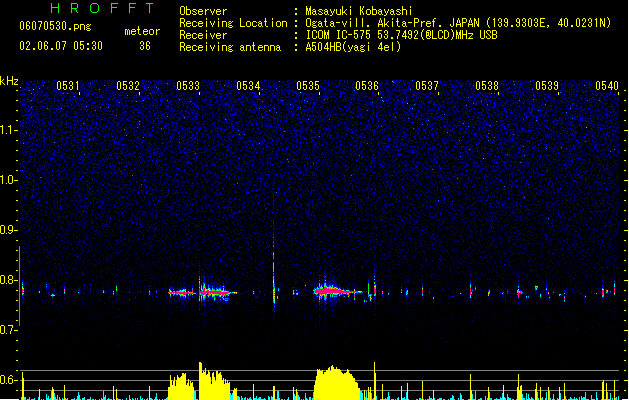Click the meteor count value 36
The height and width of the screenshot is (400, 629).
[145, 46]
